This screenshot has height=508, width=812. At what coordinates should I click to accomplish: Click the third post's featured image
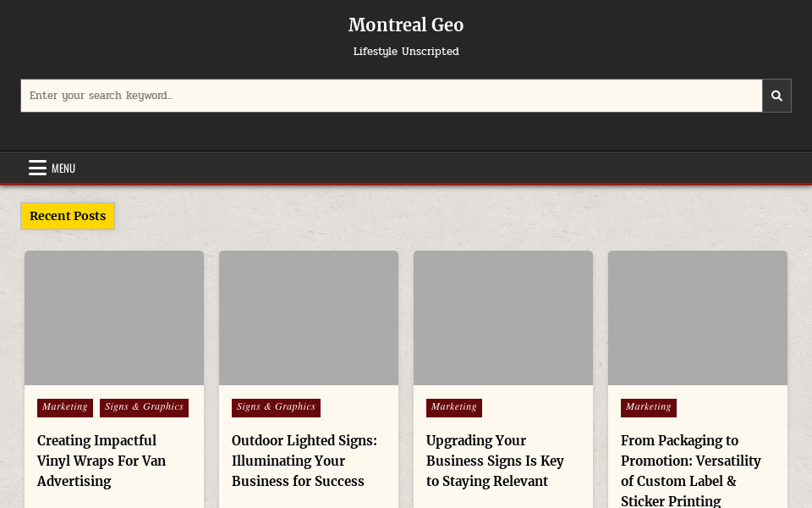(502, 317)
